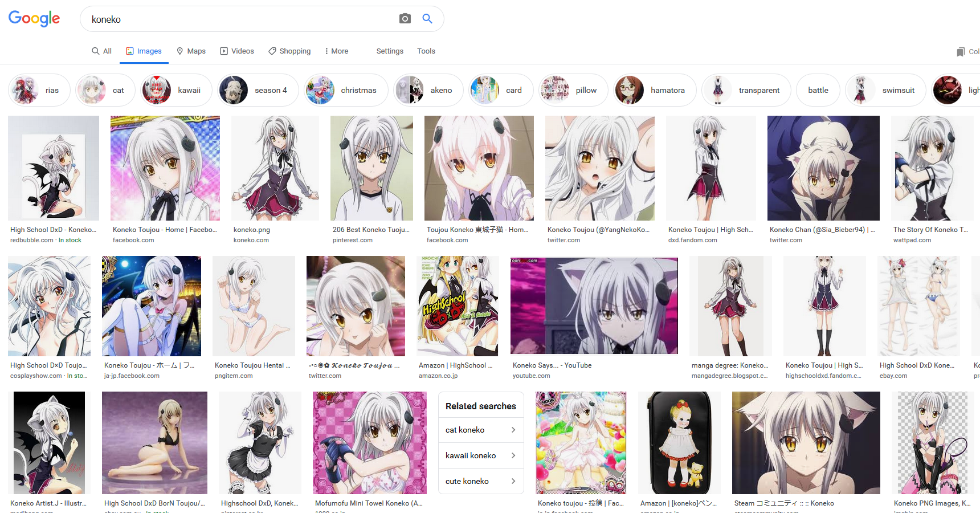Viewport: 980px width, 513px height.
Task: Open 'Koneko PNG Images' thumbnail
Action: (933, 443)
